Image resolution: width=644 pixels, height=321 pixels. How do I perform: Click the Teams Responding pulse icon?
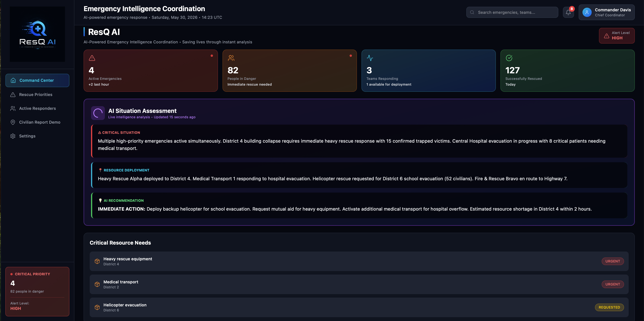[x=370, y=58]
